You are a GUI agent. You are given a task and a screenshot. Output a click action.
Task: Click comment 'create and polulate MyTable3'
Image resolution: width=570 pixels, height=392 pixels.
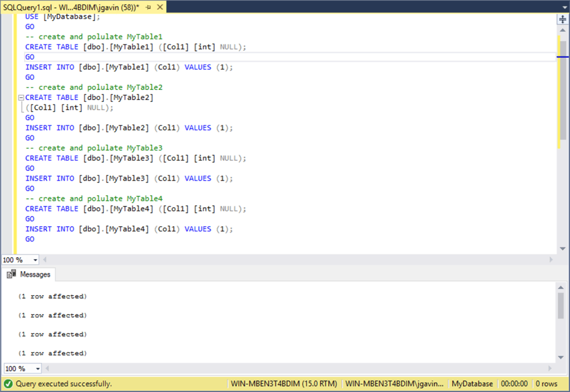pyautogui.click(x=101, y=148)
